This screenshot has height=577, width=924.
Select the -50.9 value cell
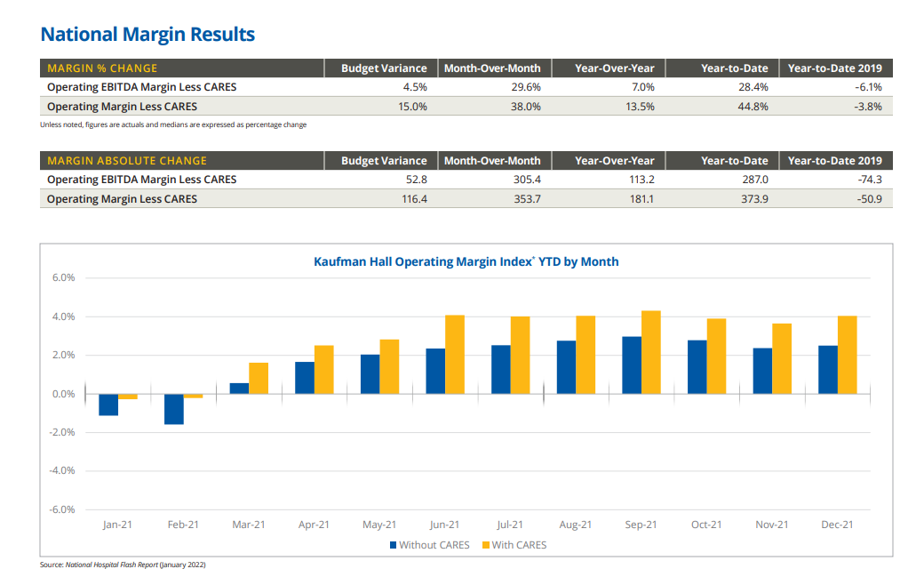pos(869,199)
